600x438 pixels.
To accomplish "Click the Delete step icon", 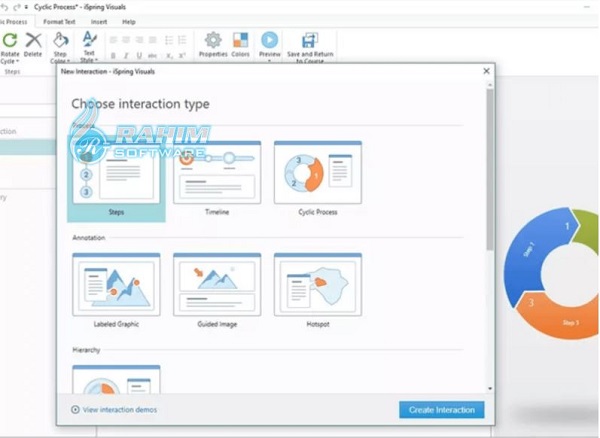I will (33, 40).
